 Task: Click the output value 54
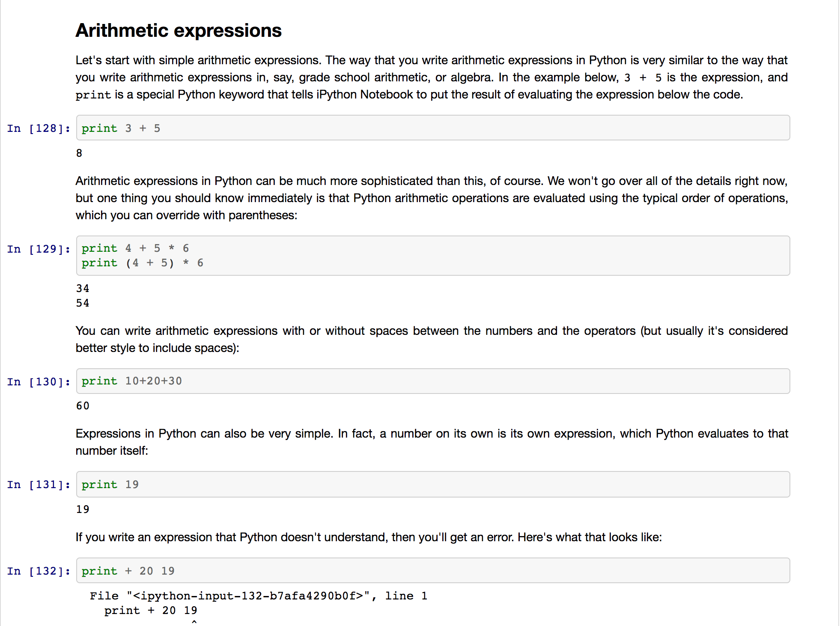[x=83, y=303]
